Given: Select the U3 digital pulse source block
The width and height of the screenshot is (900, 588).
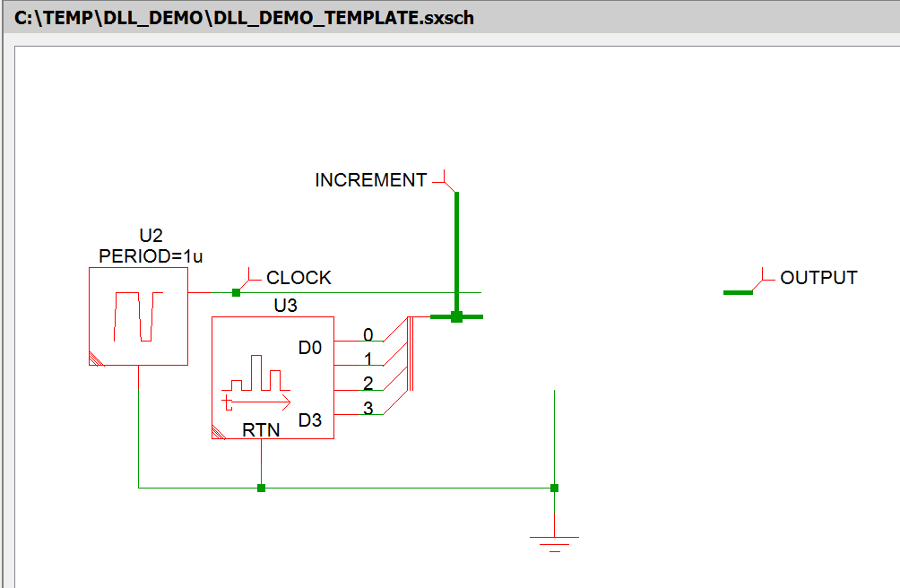Looking at the screenshot, I should [272, 377].
